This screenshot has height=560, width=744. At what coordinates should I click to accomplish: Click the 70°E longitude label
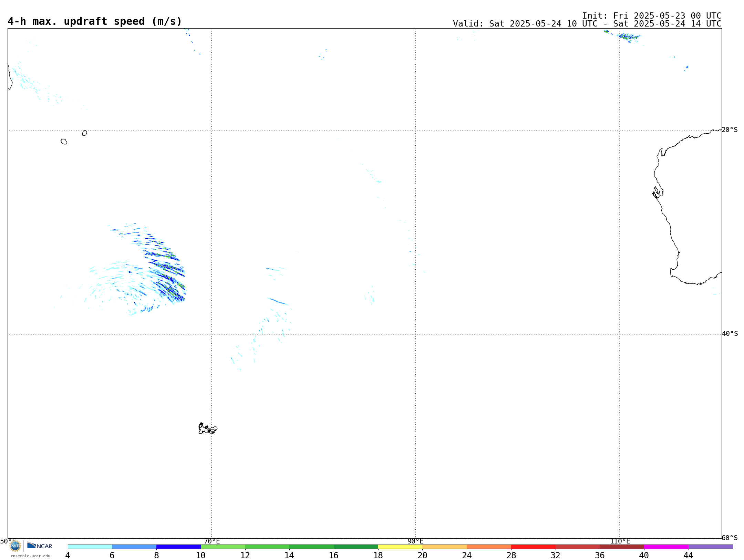[212, 541]
